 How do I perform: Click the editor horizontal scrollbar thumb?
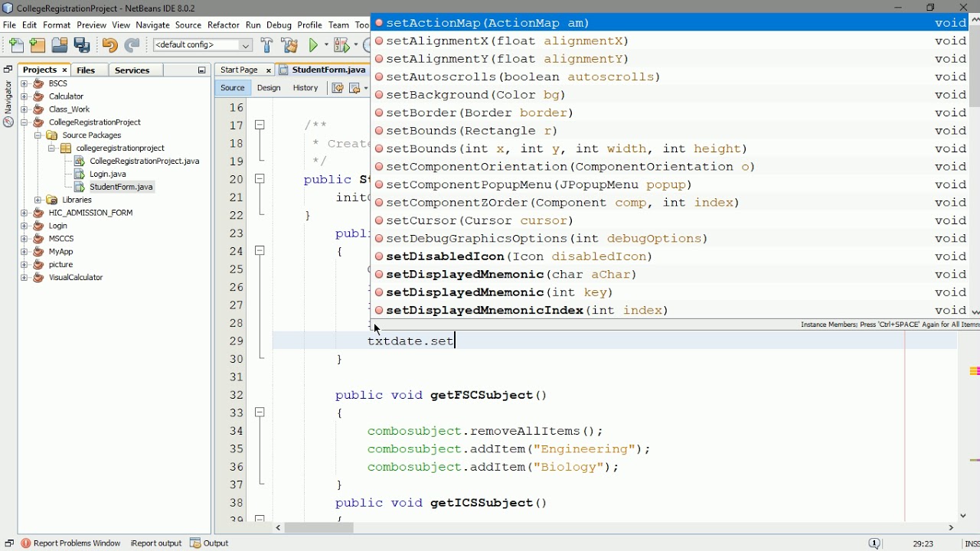[319, 527]
